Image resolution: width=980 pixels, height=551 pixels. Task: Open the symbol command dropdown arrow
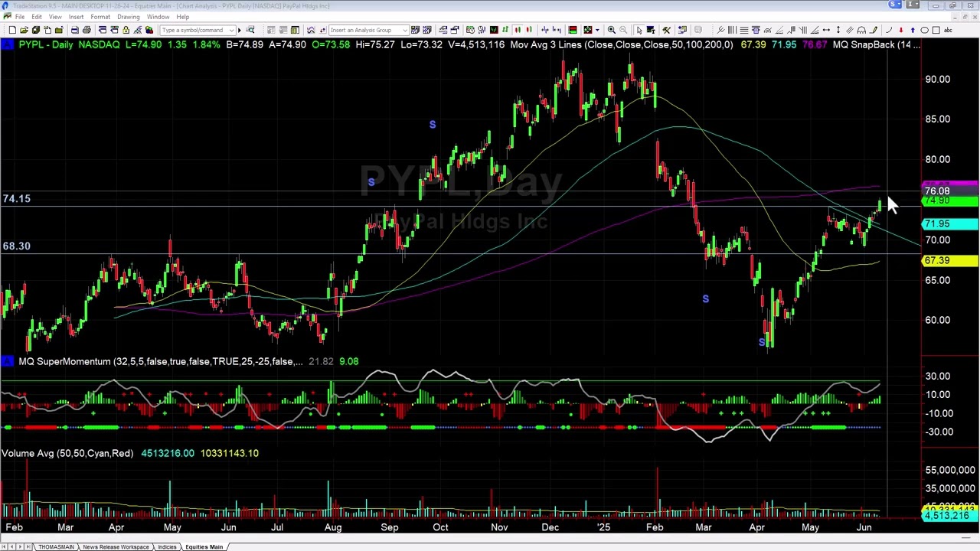[x=231, y=30]
